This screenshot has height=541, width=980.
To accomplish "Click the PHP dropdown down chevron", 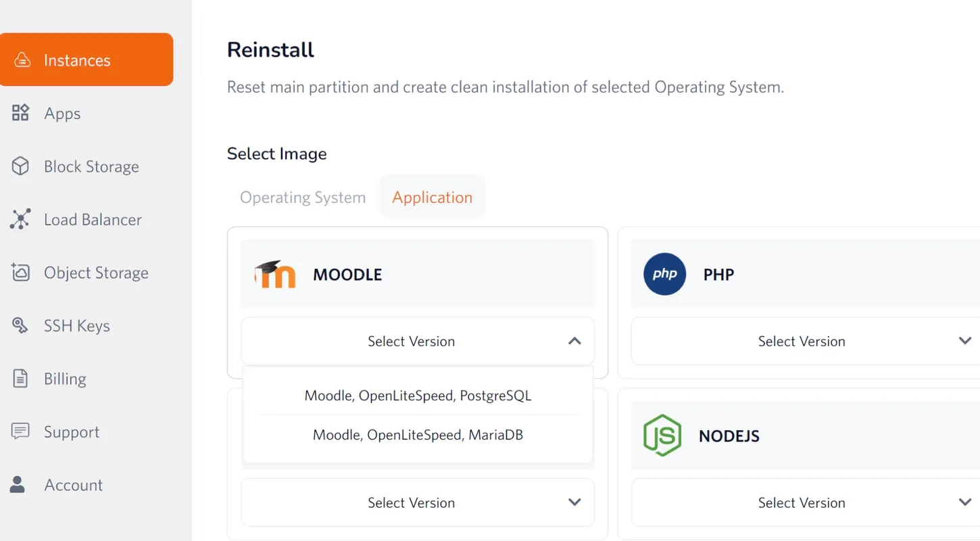I will coord(965,341).
